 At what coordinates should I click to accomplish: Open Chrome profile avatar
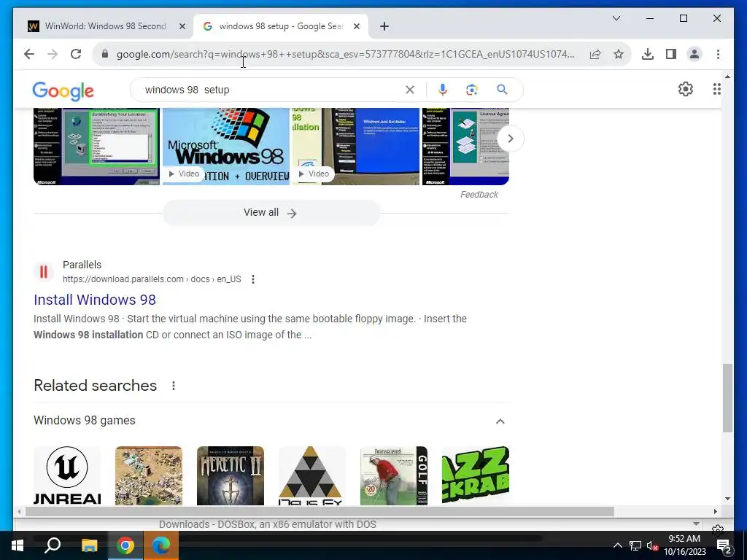pyautogui.click(x=694, y=54)
